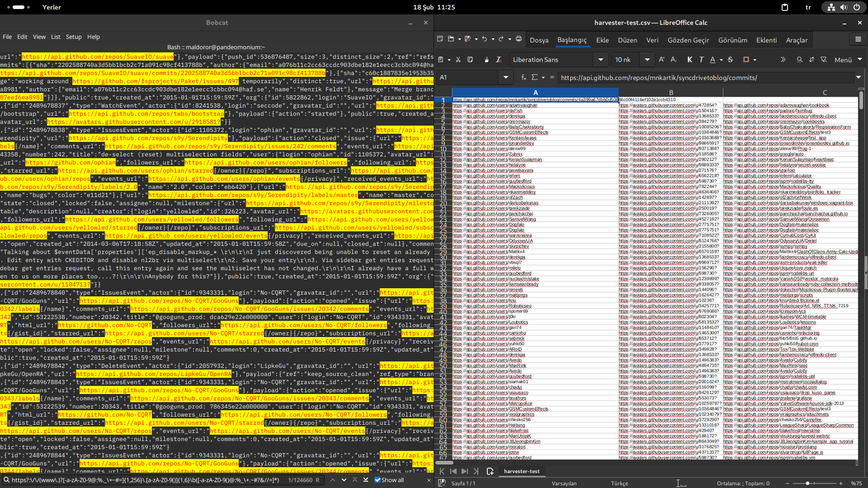Click the clear direct formatting icon
The height and width of the screenshot is (488, 868).
499,60
